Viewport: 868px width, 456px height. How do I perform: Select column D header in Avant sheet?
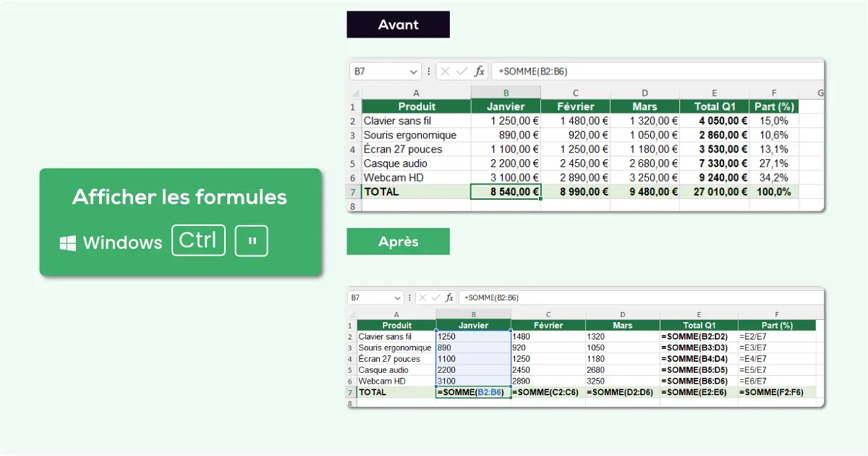[x=644, y=93]
